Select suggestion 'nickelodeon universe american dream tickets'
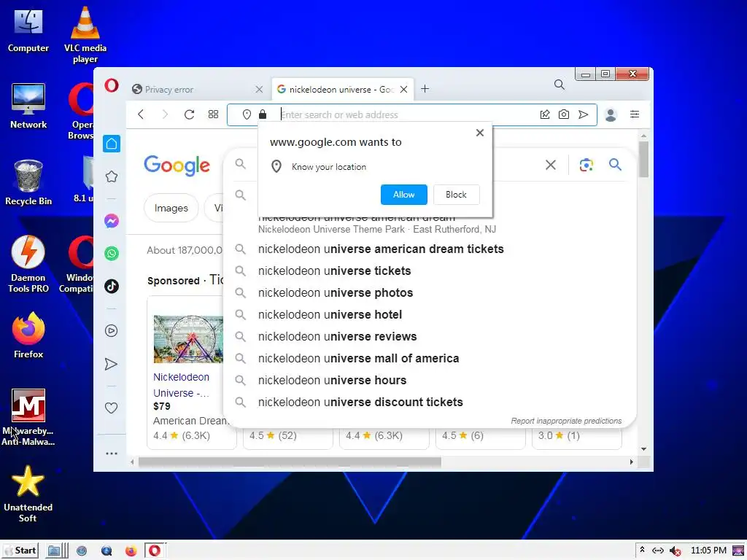This screenshot has width=747, height=560. click(x=429, y=249)
